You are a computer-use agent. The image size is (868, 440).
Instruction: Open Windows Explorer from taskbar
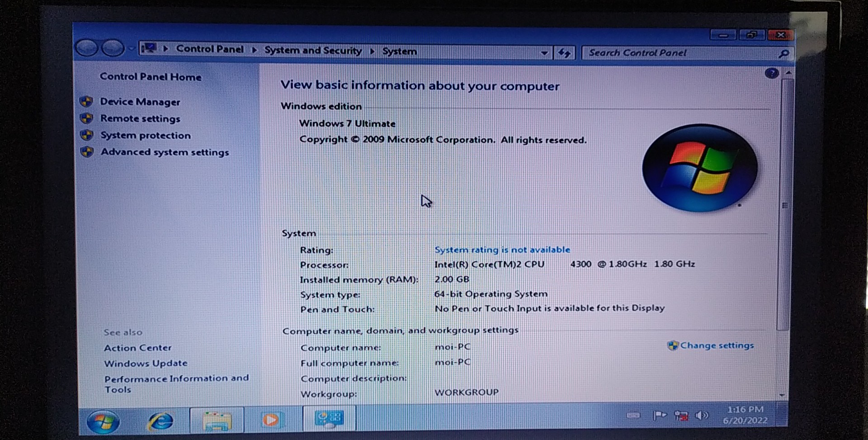pyautogui.click(x=217, y=421)
